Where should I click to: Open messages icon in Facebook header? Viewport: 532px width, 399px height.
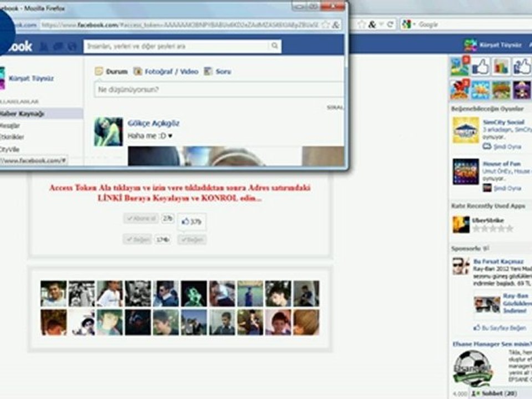[58, 47]
